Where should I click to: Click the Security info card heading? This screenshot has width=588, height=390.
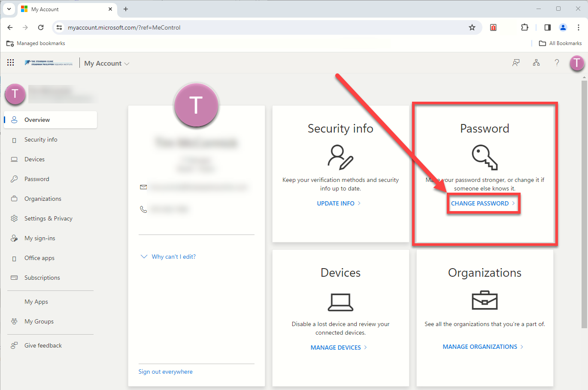340,128
